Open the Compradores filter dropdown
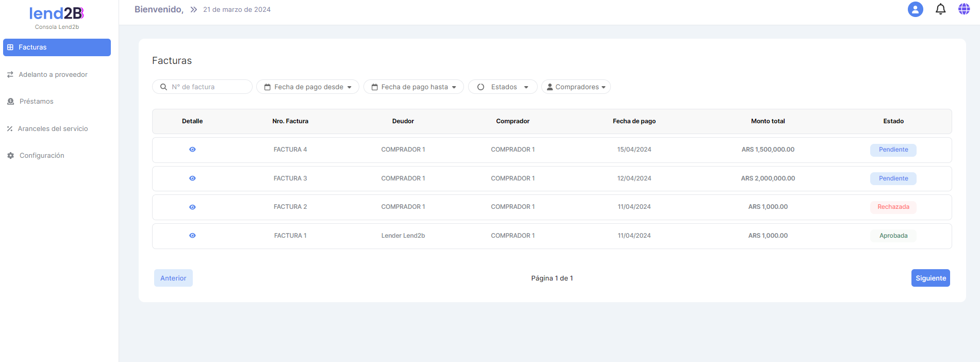980x362 pixels. point(576,87)
